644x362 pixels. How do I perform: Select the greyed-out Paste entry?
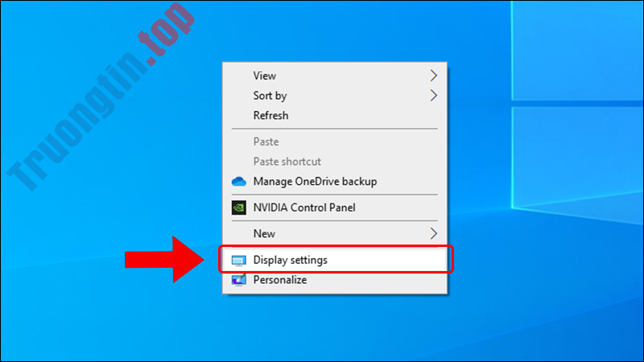click(x=266, y=142)
